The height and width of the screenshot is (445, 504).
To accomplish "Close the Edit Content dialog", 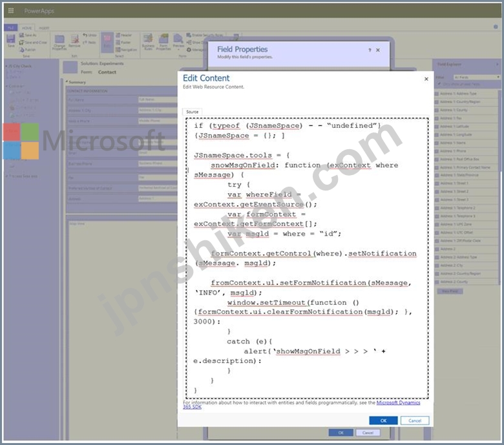I will tap(426, 79).
